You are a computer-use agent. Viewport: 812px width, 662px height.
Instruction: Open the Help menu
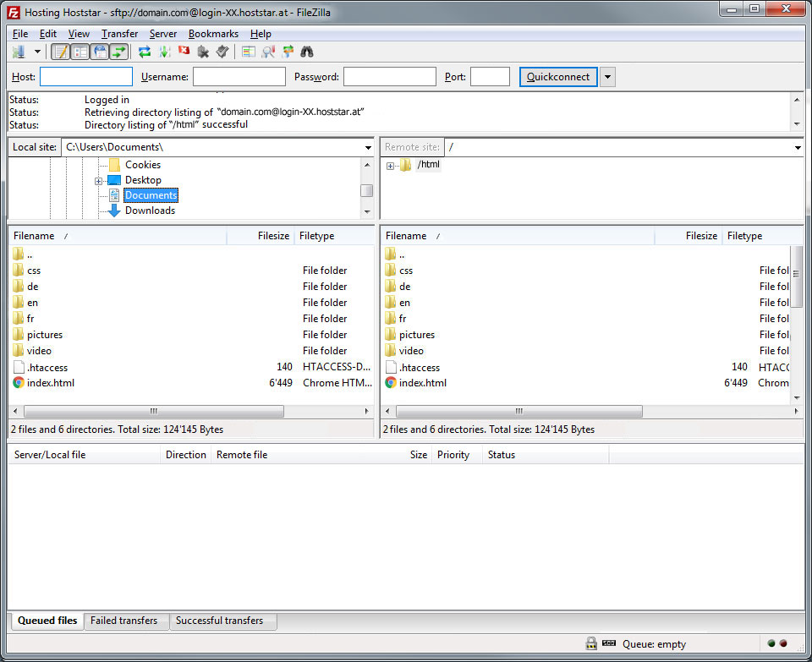[x=261, y=34]
